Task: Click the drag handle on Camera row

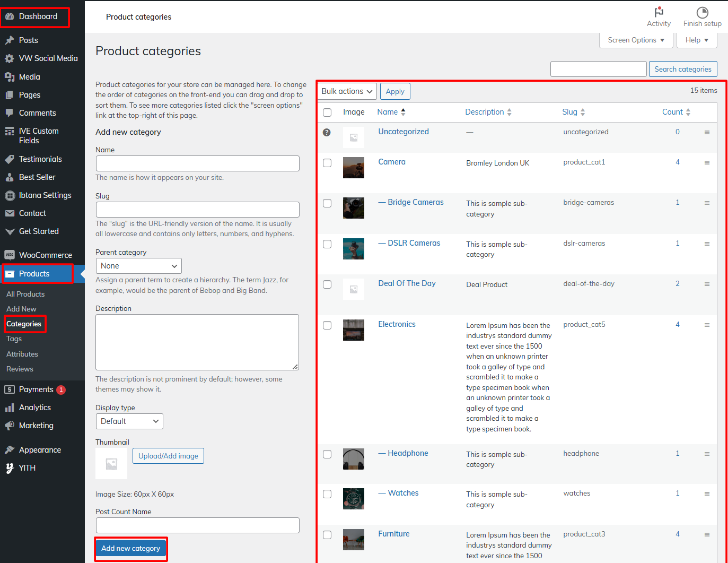Action: 707,163
